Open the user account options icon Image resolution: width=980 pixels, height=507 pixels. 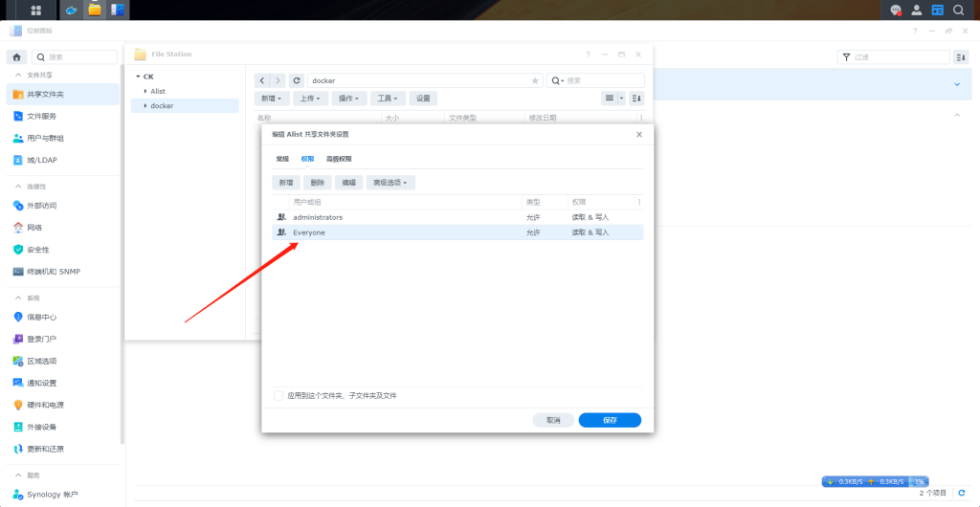(917, 10)
